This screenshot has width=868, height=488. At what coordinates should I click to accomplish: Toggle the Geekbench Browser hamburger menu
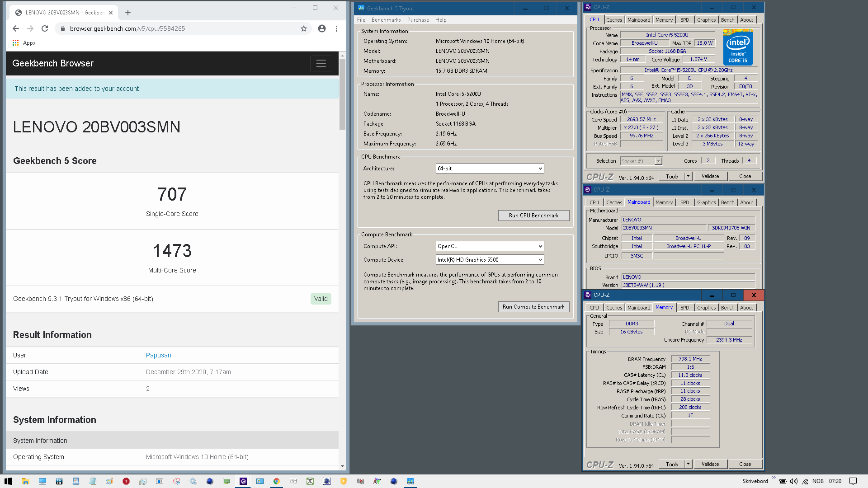[x=321, y=64]
